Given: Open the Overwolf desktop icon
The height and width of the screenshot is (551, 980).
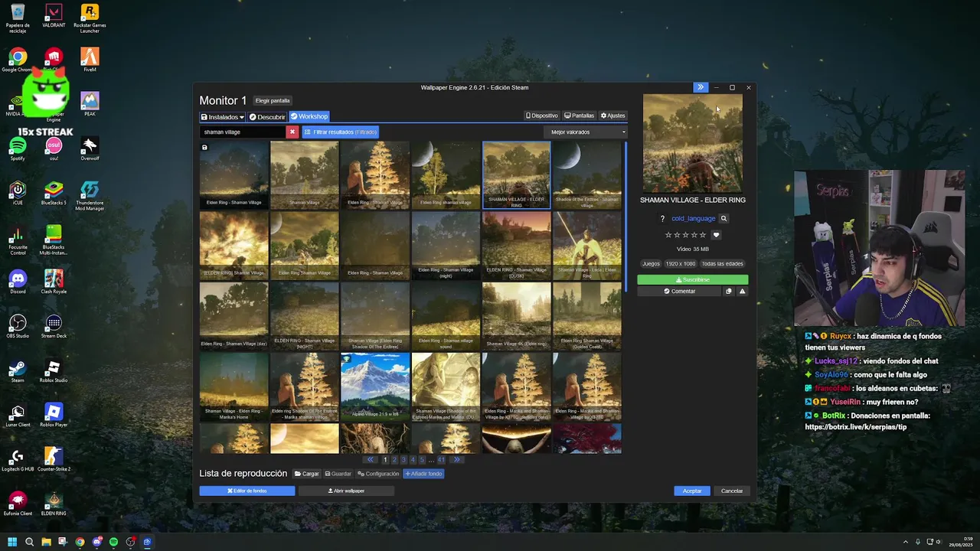Looking at the screenshot, I should coord(90,149).
